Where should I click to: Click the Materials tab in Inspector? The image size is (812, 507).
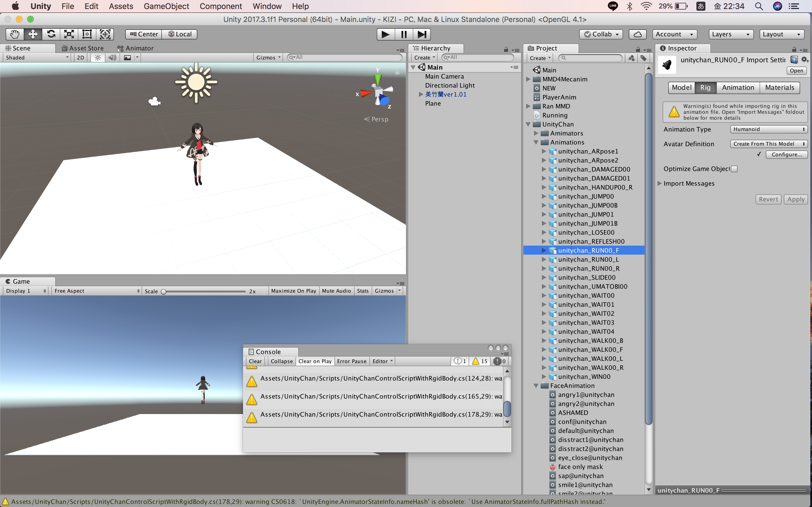(x=780, y=88)
